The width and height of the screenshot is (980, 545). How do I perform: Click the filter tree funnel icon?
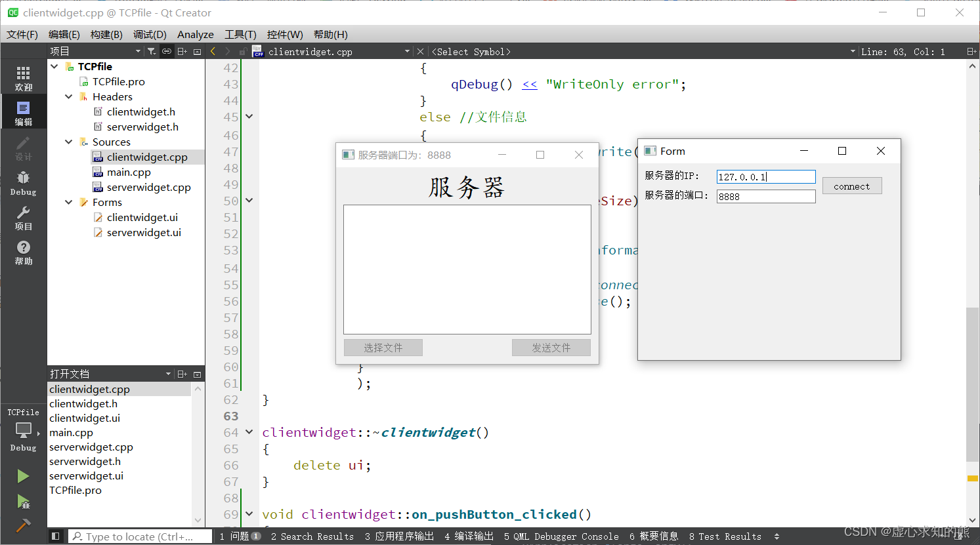coord(152,51)
